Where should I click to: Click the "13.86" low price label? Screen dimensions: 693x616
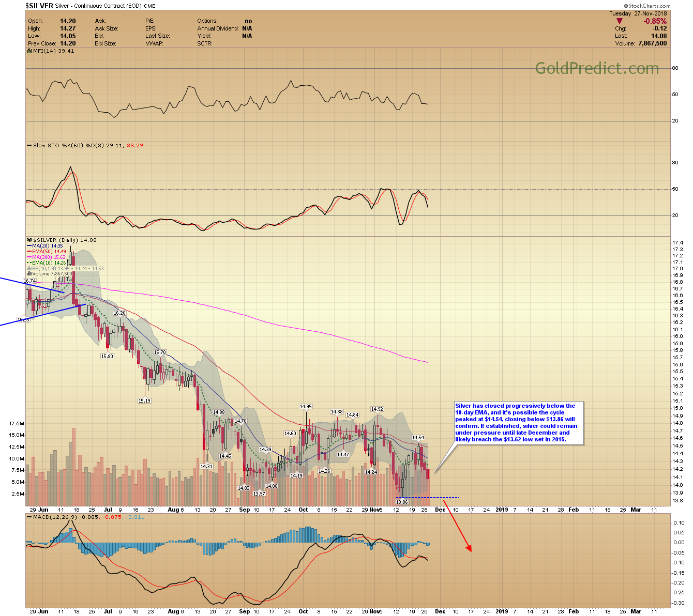tap(402, 502)
